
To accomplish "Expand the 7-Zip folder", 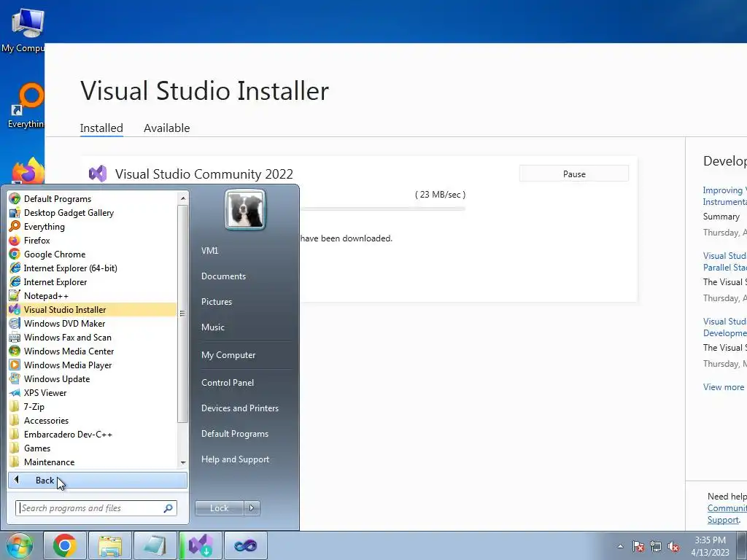I will (92, 406).
